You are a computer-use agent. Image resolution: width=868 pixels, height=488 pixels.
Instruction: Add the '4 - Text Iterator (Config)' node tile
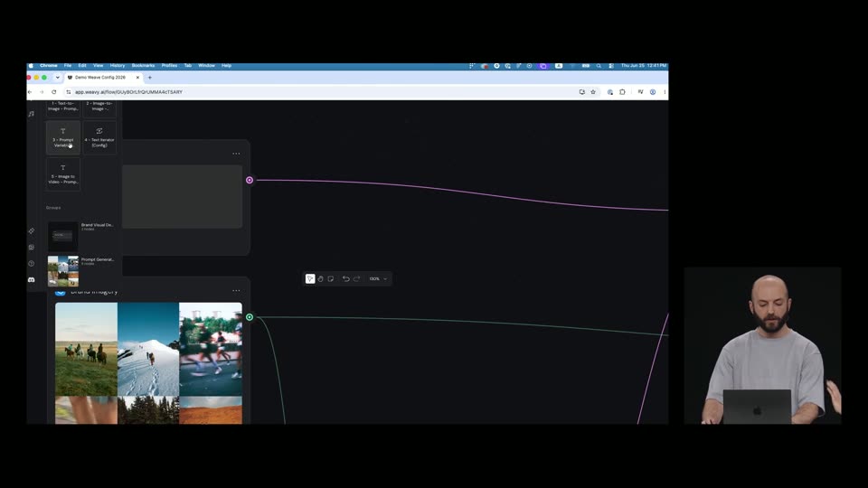[99, 137]
